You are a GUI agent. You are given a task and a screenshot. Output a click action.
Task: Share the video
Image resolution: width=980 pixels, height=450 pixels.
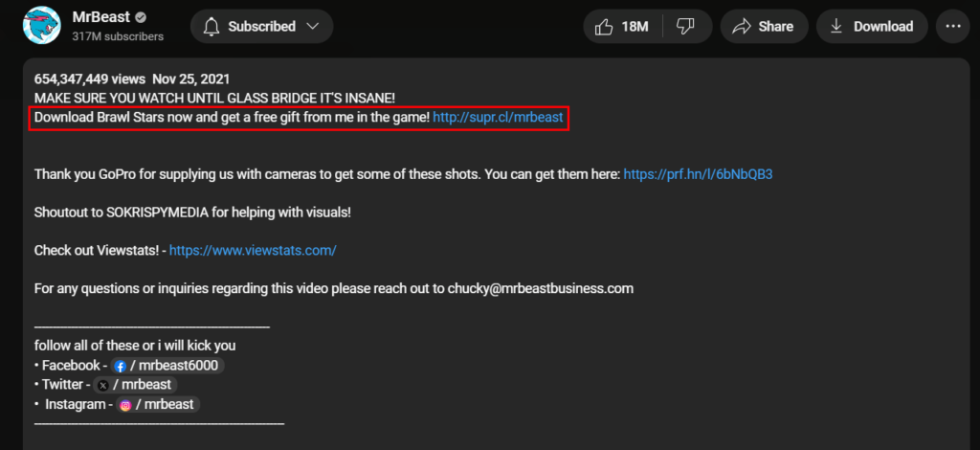click(764, 26)
